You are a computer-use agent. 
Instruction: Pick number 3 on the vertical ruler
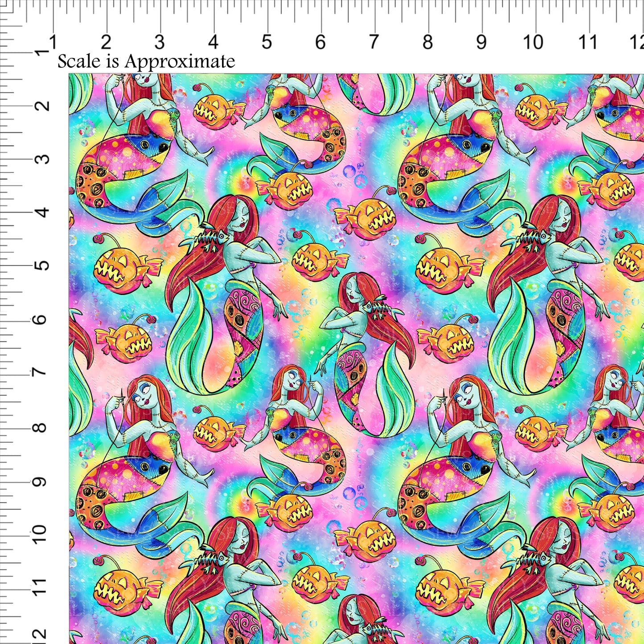(x=42, y=159)
